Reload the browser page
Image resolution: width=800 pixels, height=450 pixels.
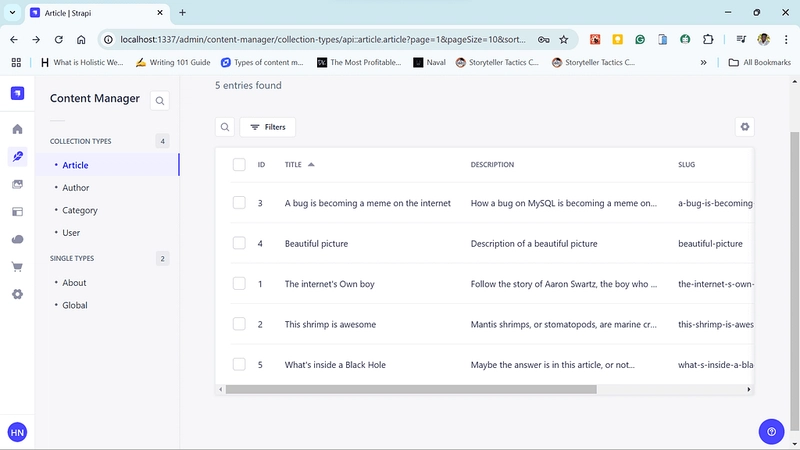59,39
